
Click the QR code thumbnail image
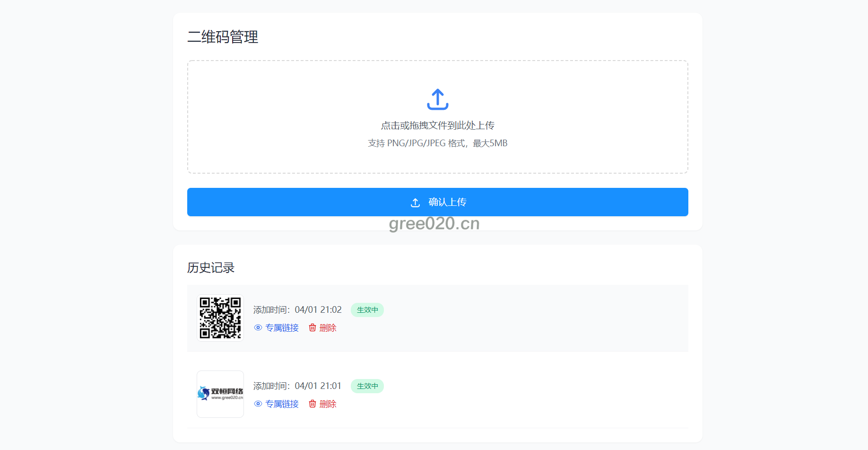(x=220, y=318)
